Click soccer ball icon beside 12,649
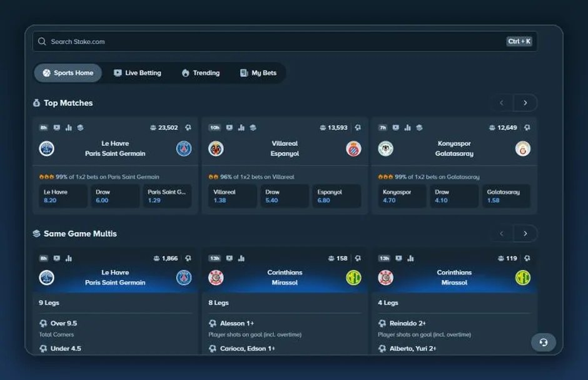Viewport: 588px width, 380px height. [x=527, y=128]
